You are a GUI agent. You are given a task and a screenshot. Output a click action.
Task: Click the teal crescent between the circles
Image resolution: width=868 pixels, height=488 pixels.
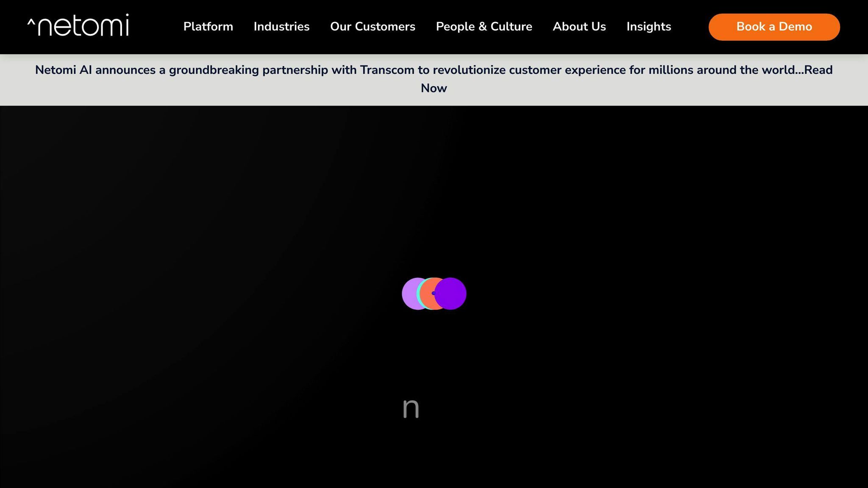(x=418, y=294)
